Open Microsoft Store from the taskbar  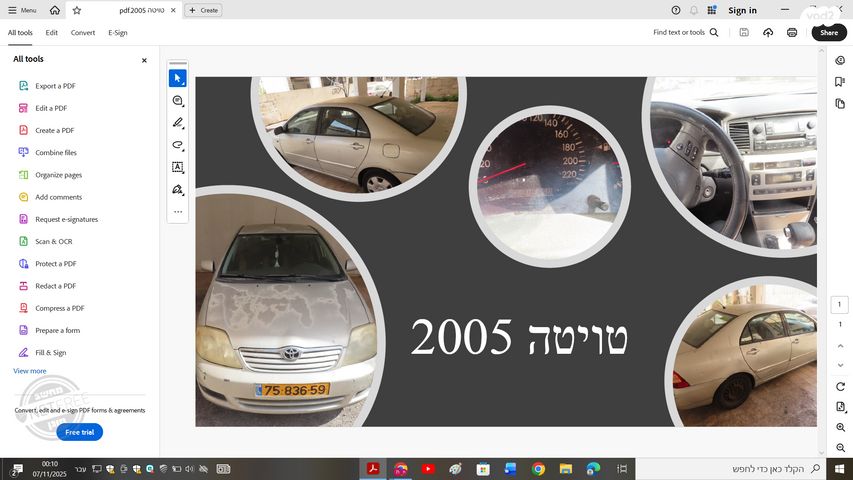tap(483, 469)
